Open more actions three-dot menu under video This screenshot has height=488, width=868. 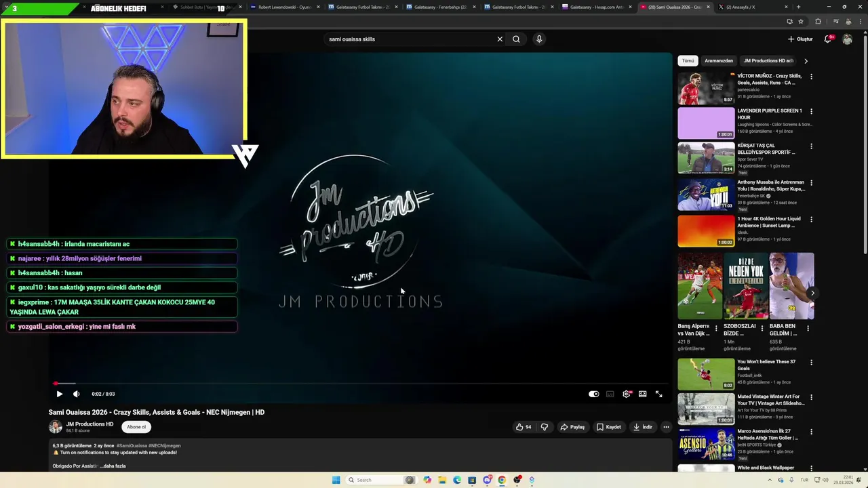pos(666,427)
